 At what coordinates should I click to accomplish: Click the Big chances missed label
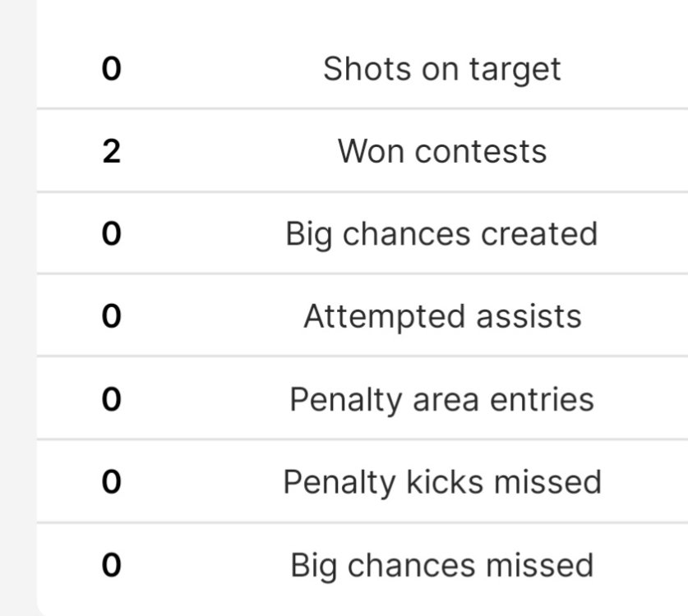coord(441,565)
